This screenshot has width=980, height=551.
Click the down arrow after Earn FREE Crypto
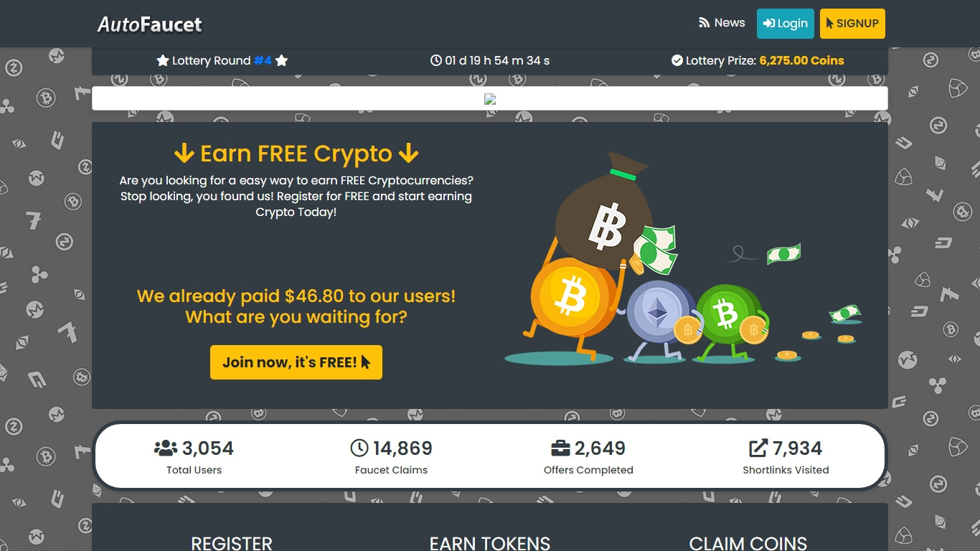pyautogui.click(x=408, y=154)
